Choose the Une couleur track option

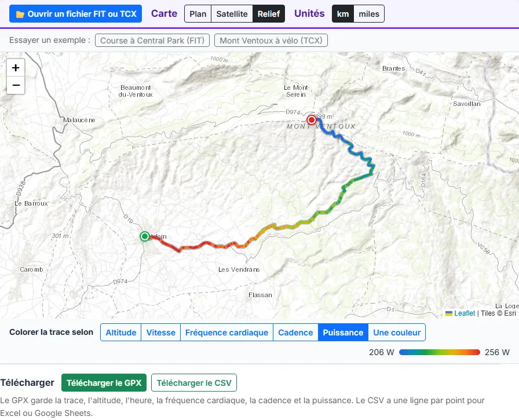point(397,333)
